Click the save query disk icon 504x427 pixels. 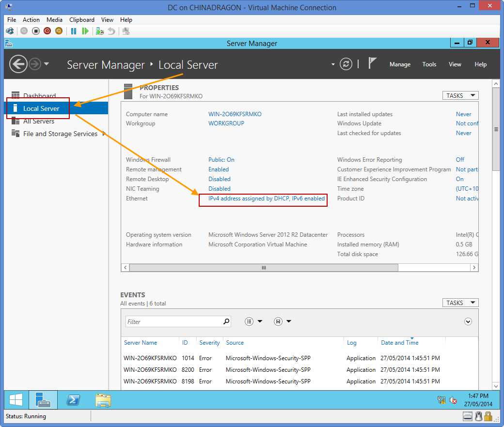[278, 321]
